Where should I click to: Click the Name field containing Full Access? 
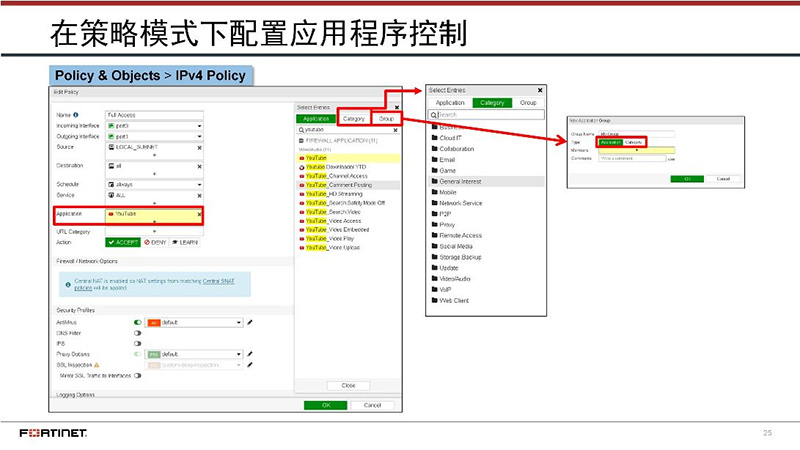(154, 115)
